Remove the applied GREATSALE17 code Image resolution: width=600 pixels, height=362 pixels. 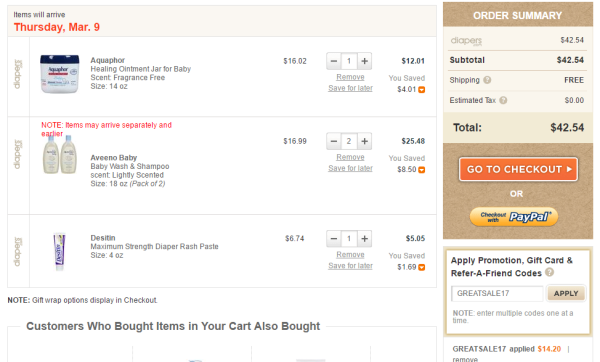[465, 359]
